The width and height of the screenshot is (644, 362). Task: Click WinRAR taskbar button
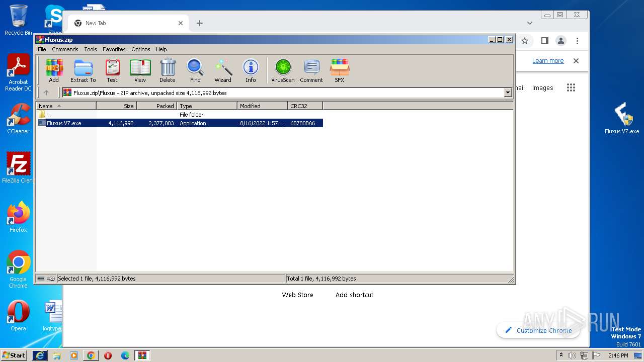coord(142,355)
